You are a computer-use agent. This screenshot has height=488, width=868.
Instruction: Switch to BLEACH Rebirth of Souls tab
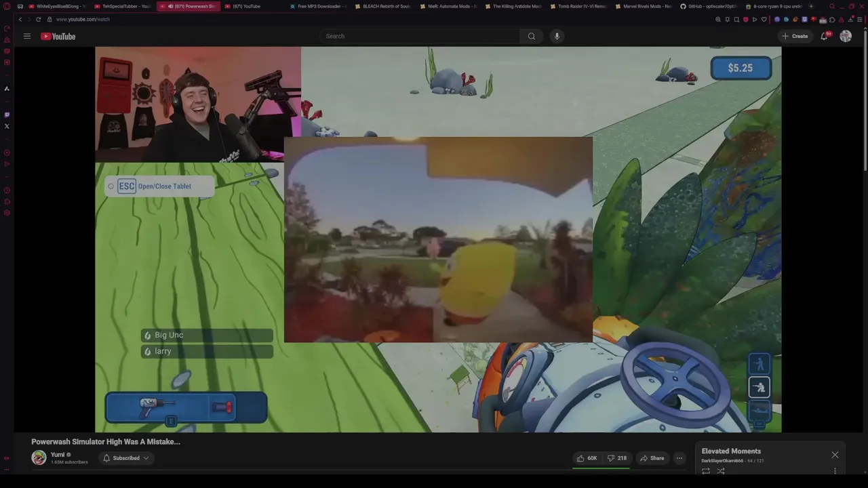point(382,6)
